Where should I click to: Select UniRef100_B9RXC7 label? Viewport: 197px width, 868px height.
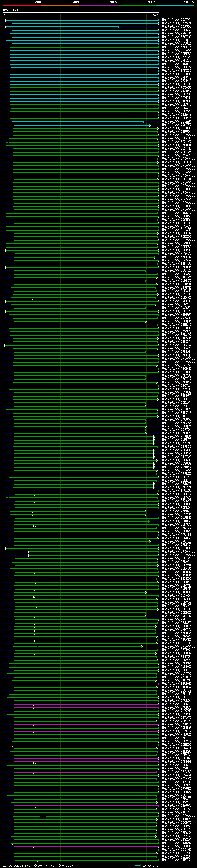coord(176,71)
